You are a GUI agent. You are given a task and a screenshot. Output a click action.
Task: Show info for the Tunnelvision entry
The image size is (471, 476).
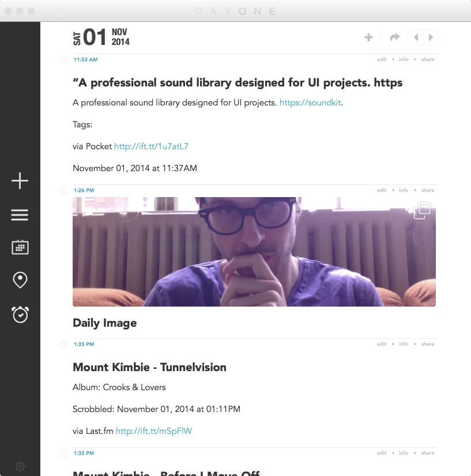pyautogui.click(x=403, y=344)
